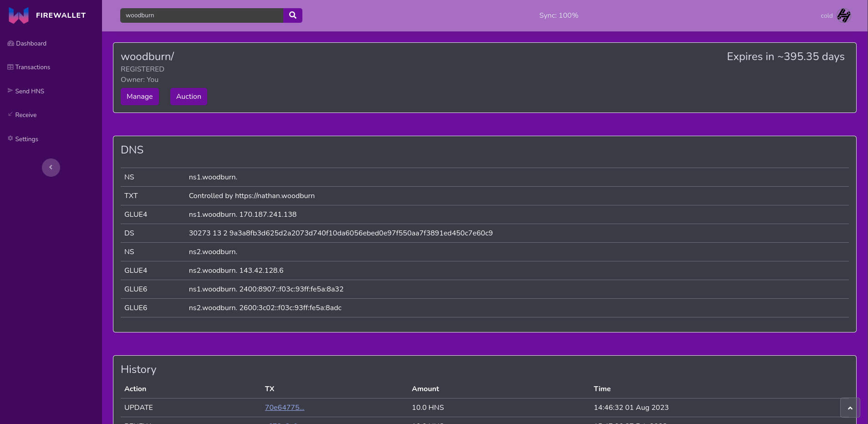Image resolution: width=868 pixels, height=424 pixels.
Task: Open the Settings menu entry
Action: 26,138
